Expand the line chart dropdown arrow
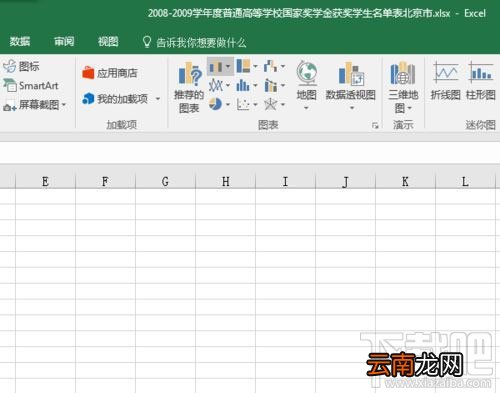The image size is (500, 393). tap(228, 86)
